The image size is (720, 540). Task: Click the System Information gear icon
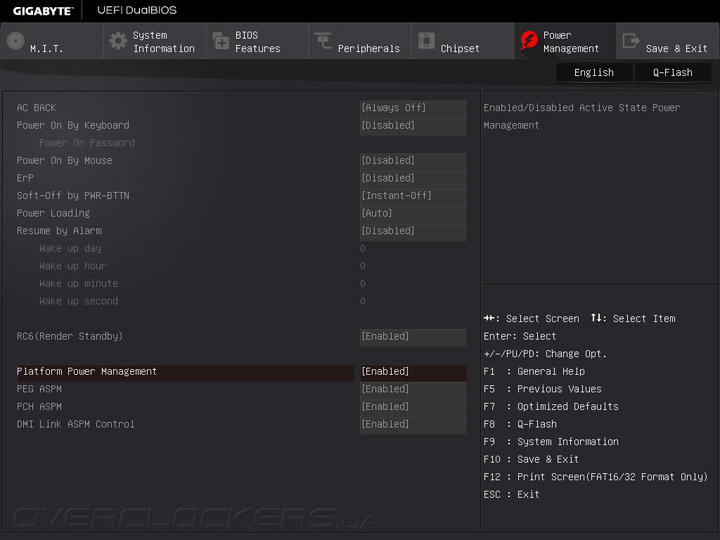(x=118, y=41)
